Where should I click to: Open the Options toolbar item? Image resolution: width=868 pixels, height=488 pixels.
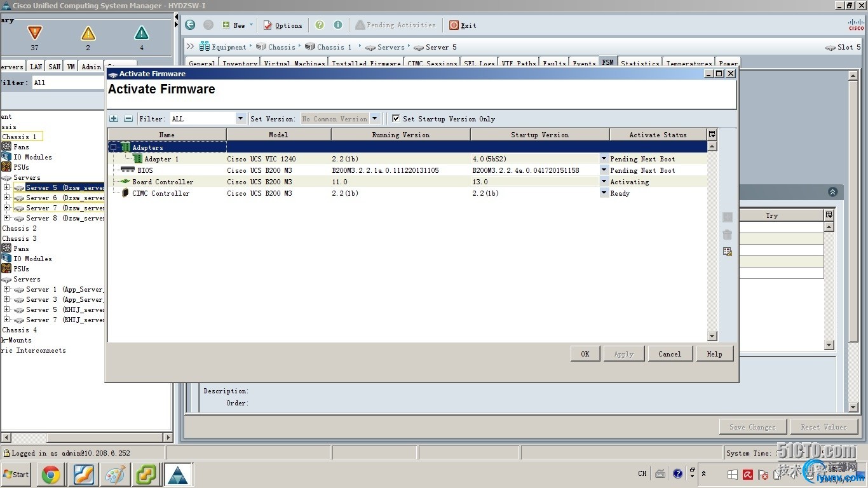pyautogui.click(x=283, y=25)
